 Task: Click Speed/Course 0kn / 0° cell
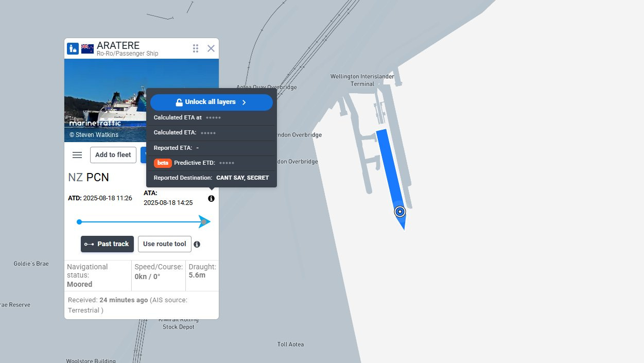pyautogui.click(x=159, y=275)
